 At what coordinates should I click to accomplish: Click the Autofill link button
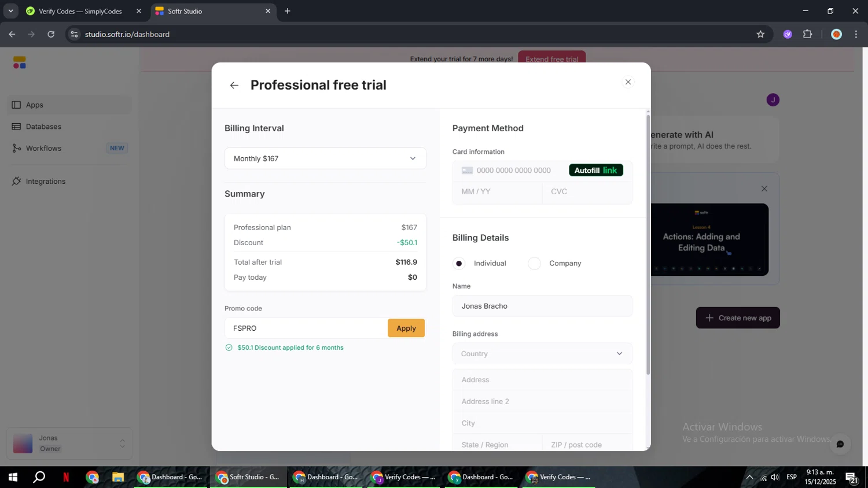pyautogui.click(x=596, y=171)
